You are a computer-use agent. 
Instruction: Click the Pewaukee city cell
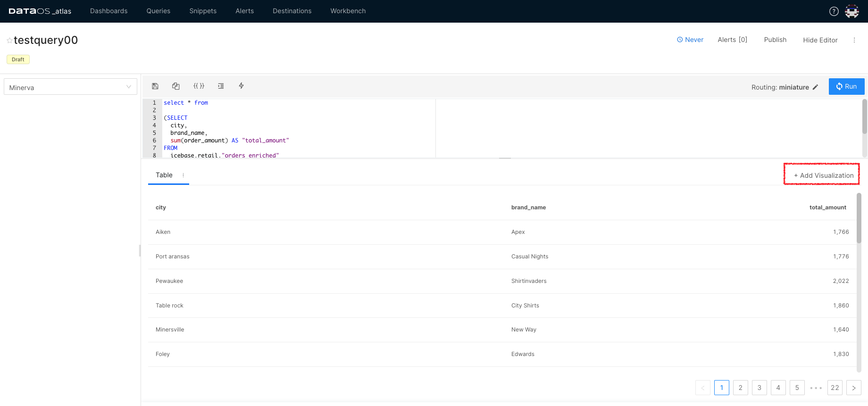point(169,281)
